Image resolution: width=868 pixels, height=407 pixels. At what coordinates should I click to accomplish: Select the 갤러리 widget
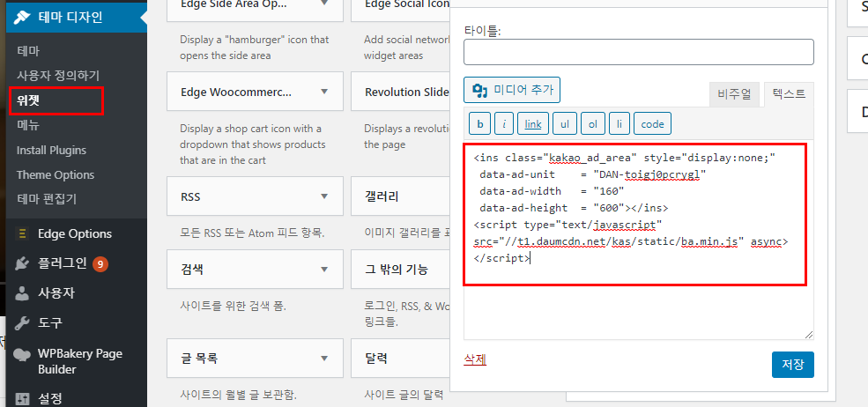pos(400,196)
